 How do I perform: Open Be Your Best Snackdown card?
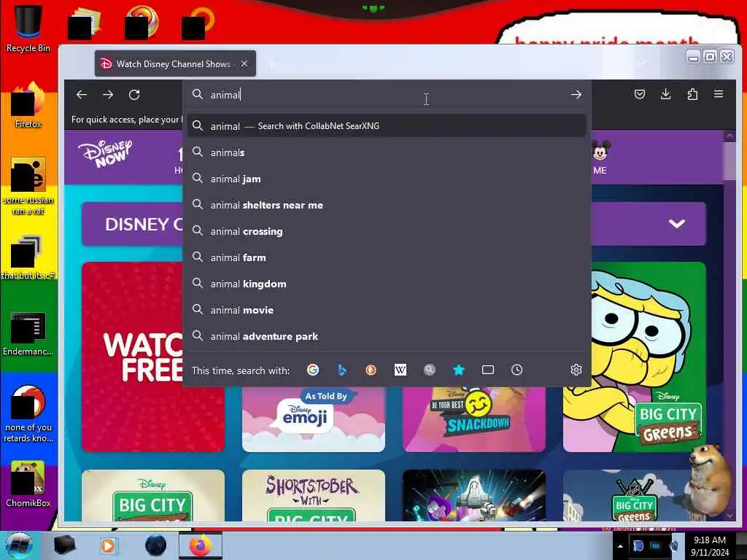pos(474,419)
